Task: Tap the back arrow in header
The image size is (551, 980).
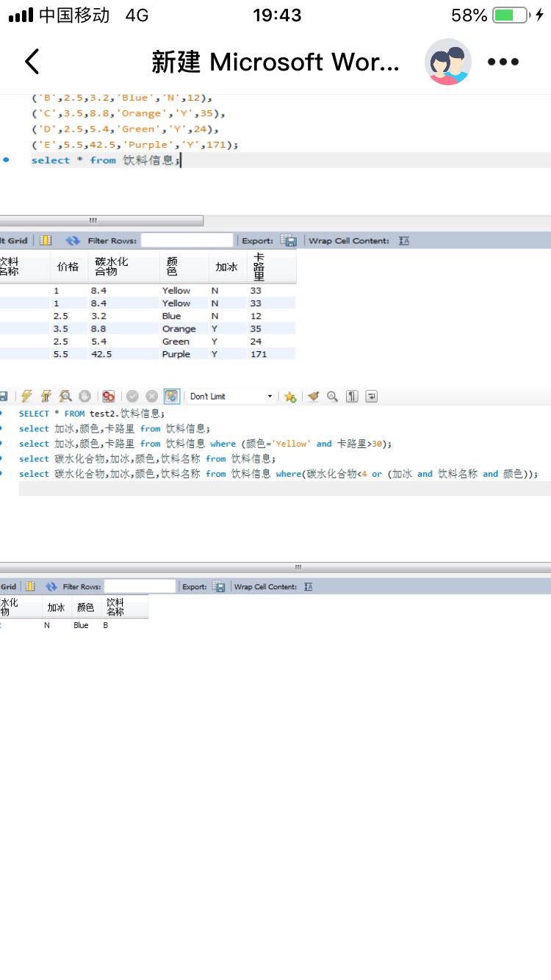Action: 32,62
